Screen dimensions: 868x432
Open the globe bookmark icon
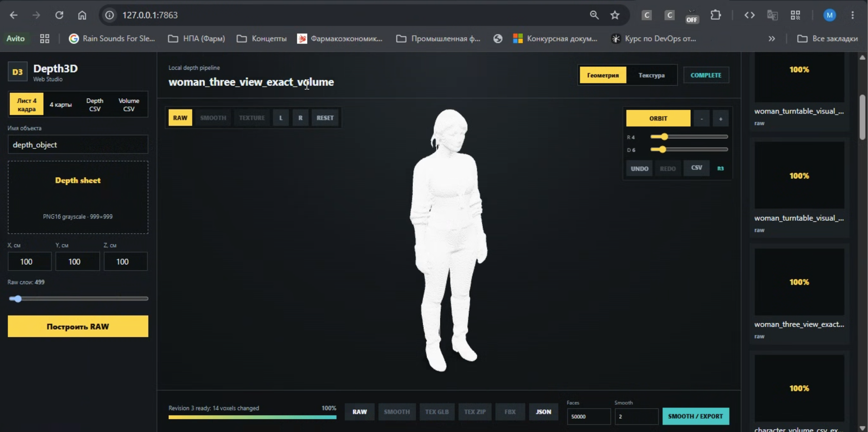click(498, 39)
